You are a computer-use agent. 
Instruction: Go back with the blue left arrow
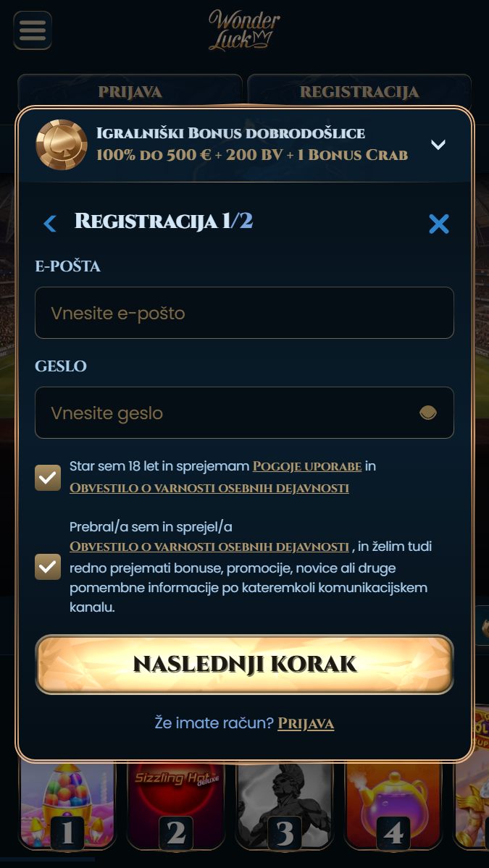click(x=50, y=224)
